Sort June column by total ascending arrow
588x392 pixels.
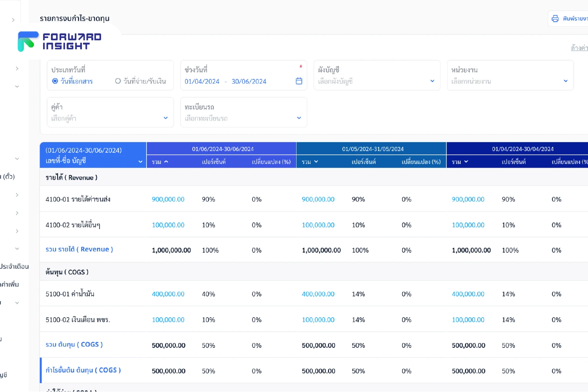pyautogui.click(x=166, y=162)
